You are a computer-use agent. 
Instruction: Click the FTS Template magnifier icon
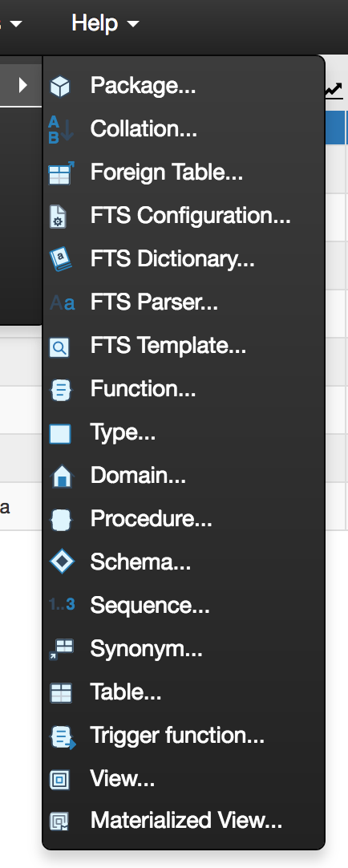click(x=60, y=347)
